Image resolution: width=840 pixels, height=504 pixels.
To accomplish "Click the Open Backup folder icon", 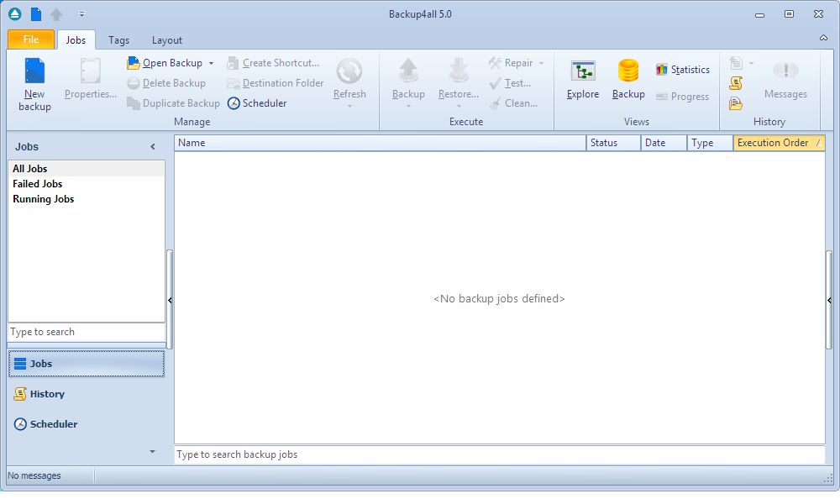I will [x=134, y=63].
